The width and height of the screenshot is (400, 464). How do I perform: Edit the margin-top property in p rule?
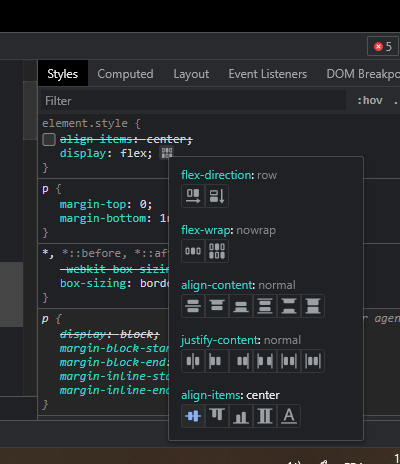[x=93, y=204]
